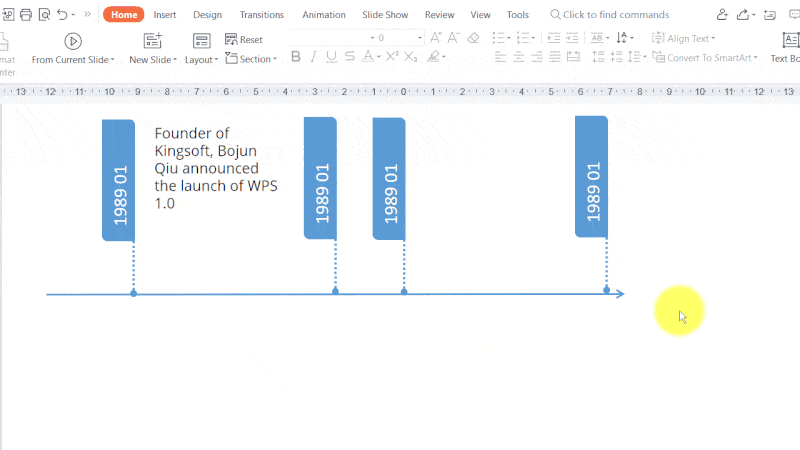Go to the Transitions ribbon tab
The height and width of the screenshot is (450, 800).
[262, 15]
